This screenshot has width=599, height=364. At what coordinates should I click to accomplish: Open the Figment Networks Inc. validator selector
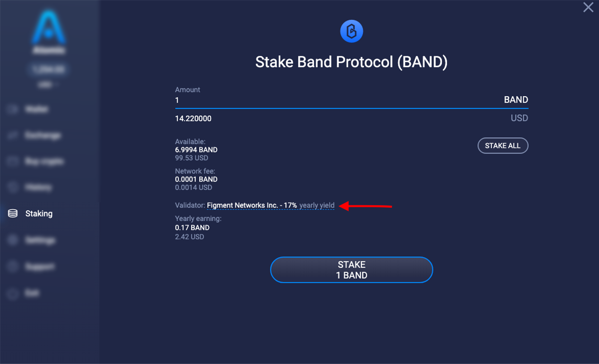click(252, 205)
